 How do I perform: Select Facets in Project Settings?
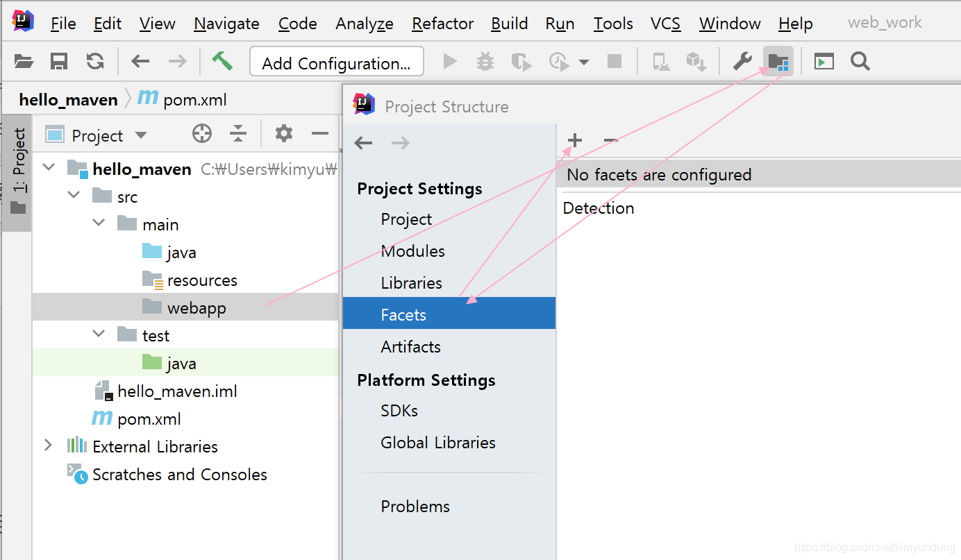point(449,313)
